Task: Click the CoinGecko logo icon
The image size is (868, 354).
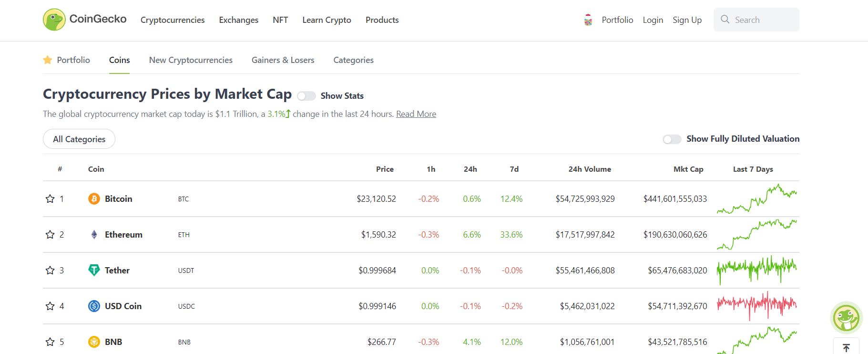Action: [54, 20]
